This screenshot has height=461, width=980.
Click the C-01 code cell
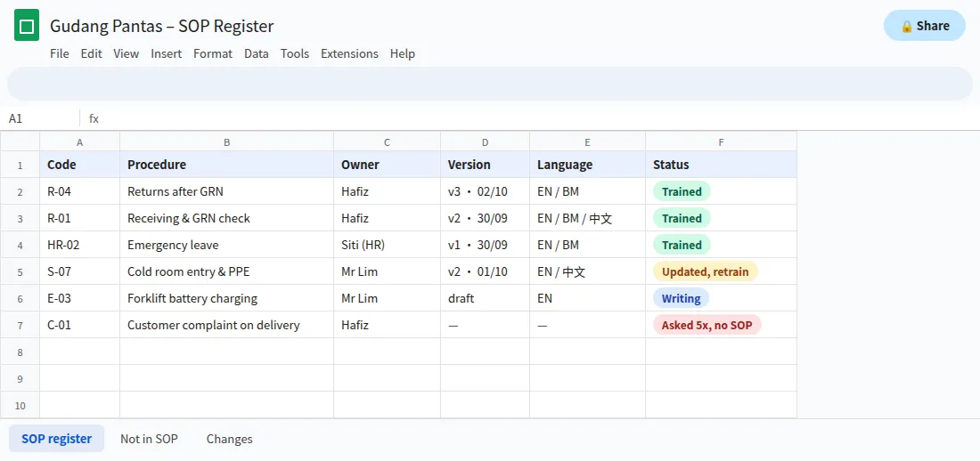tap(80, 325)
